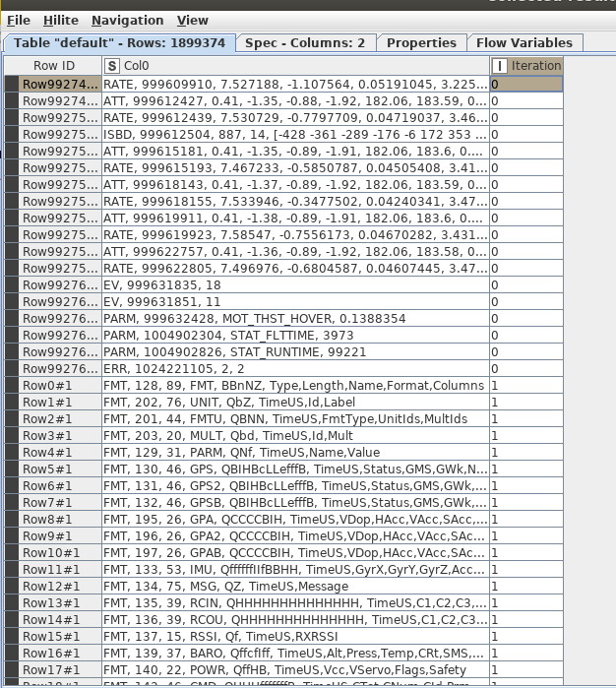Image resolution: width=616 pixels, height=688 pixels.
Task: Select the Row11#1 row ID cell
Action: pyautogui.click(x=60, y=569)
